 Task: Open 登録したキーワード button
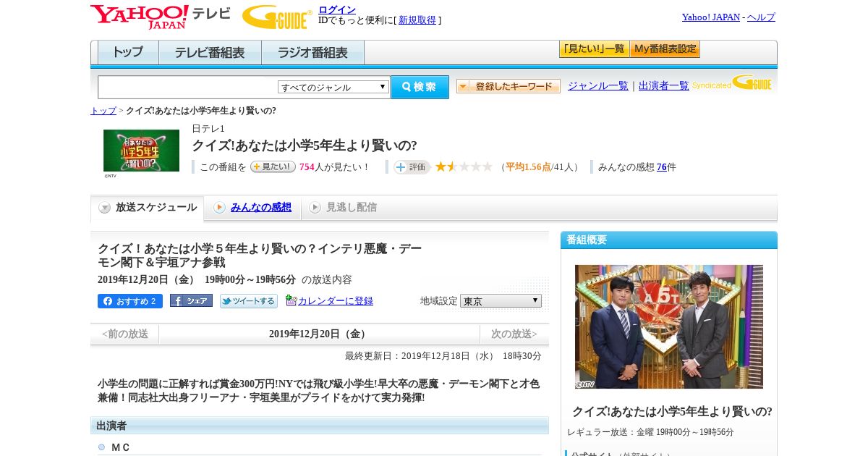click(x=509, y=86)
